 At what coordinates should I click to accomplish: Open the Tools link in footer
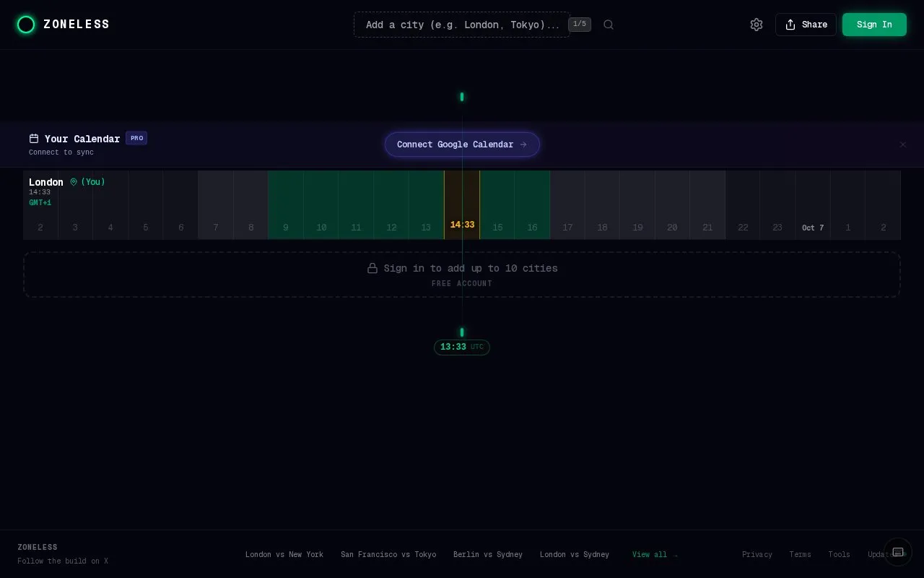coord(840,554)
